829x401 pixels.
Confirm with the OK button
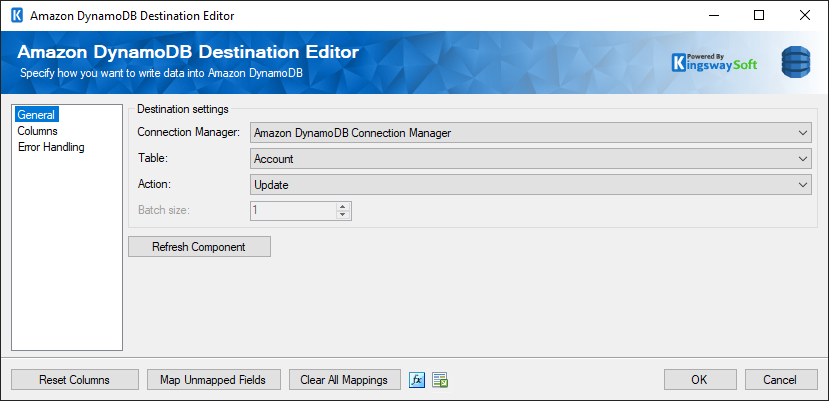coord(700,380)
